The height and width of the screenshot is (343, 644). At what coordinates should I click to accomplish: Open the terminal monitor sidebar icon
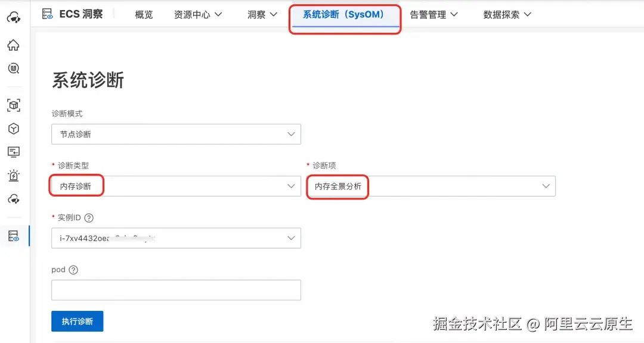click(13, 152)
